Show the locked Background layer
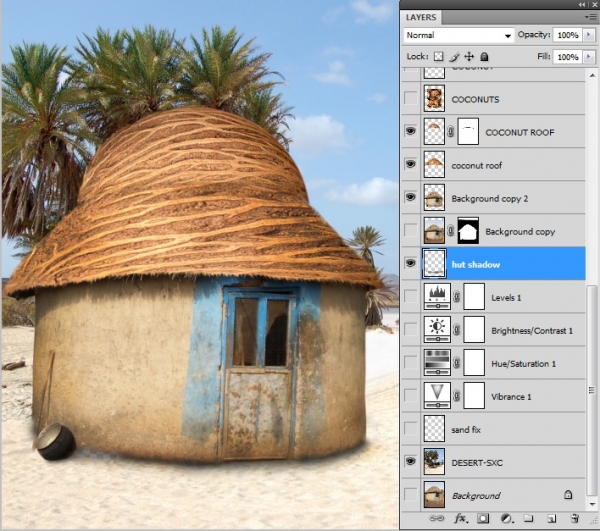The height and width of the screenshot is (531, 600). click(411, 495)
